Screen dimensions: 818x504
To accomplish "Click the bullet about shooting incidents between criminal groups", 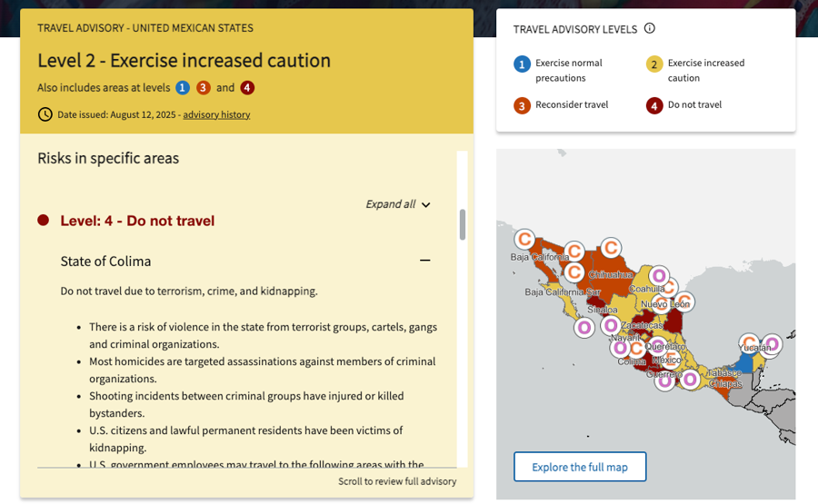I will [246, 404].
